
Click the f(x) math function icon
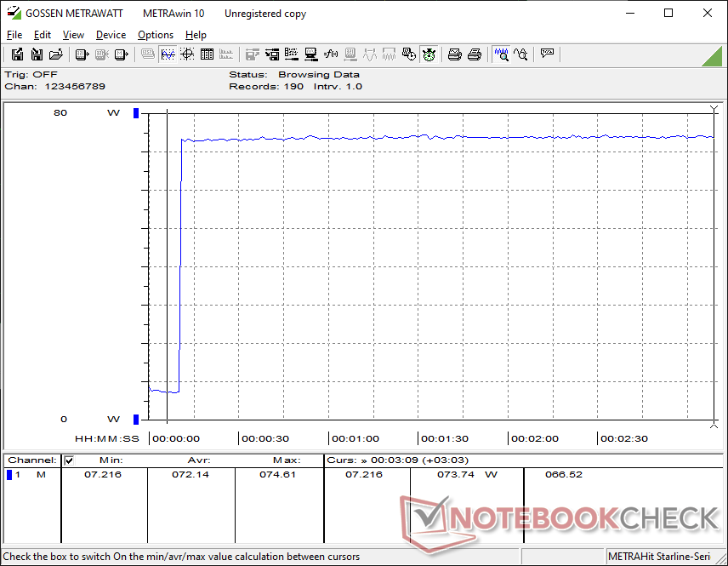331,54
